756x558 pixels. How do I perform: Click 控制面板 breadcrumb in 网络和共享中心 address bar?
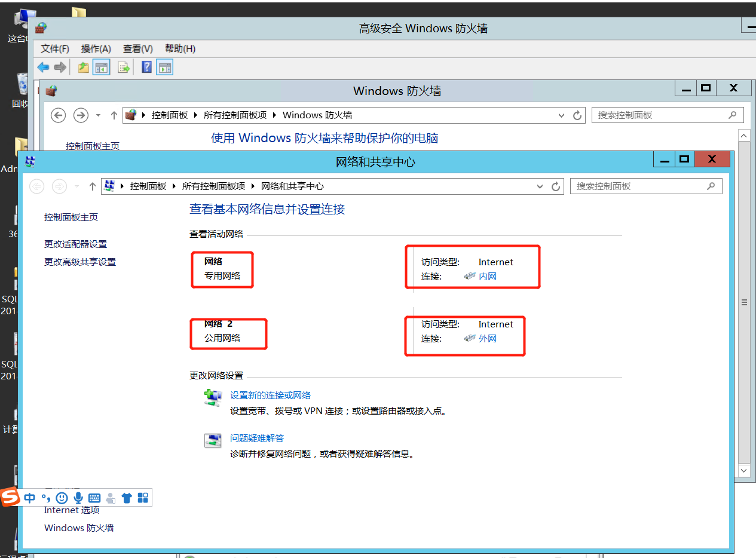click(x=148, y=186)
